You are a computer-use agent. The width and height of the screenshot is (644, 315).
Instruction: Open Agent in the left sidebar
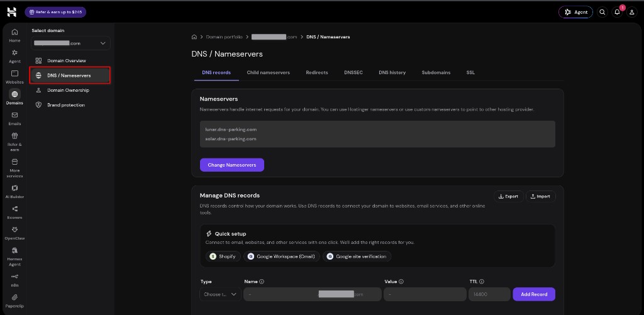[x=15, y=56]
